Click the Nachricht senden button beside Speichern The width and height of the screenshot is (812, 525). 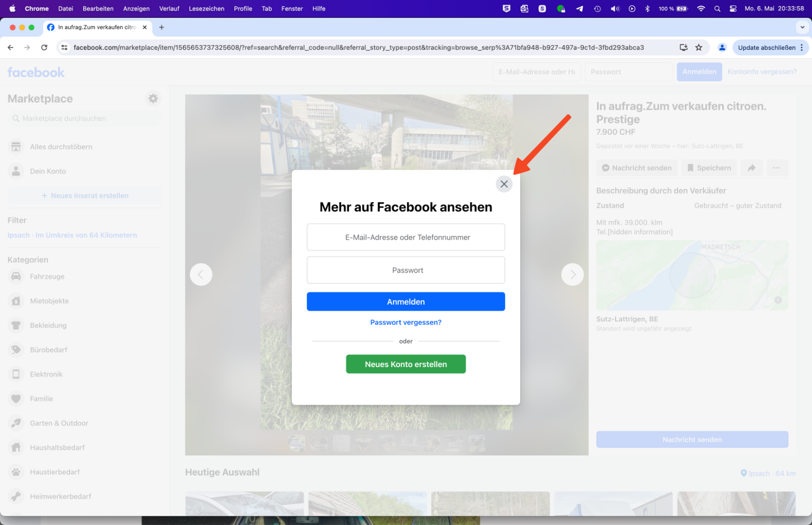tap(636, 168)
